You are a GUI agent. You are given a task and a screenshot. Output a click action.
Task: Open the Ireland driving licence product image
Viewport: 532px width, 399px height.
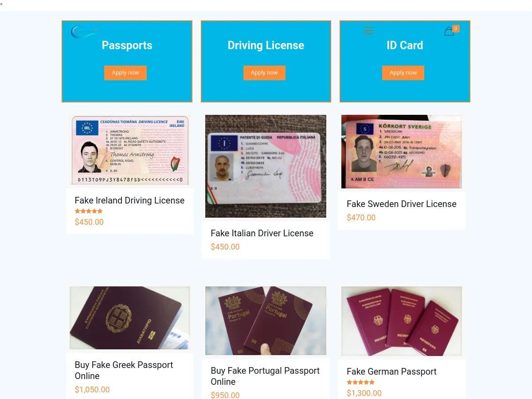130,150
